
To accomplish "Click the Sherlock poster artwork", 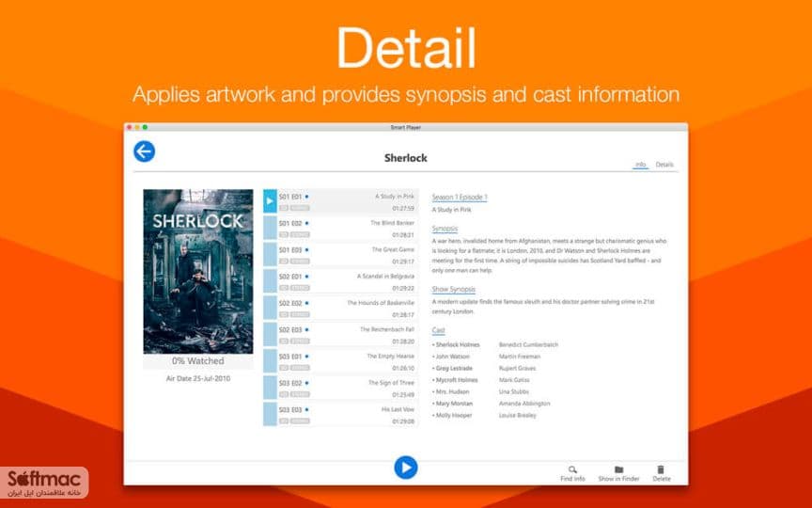I will coord(197,271).
